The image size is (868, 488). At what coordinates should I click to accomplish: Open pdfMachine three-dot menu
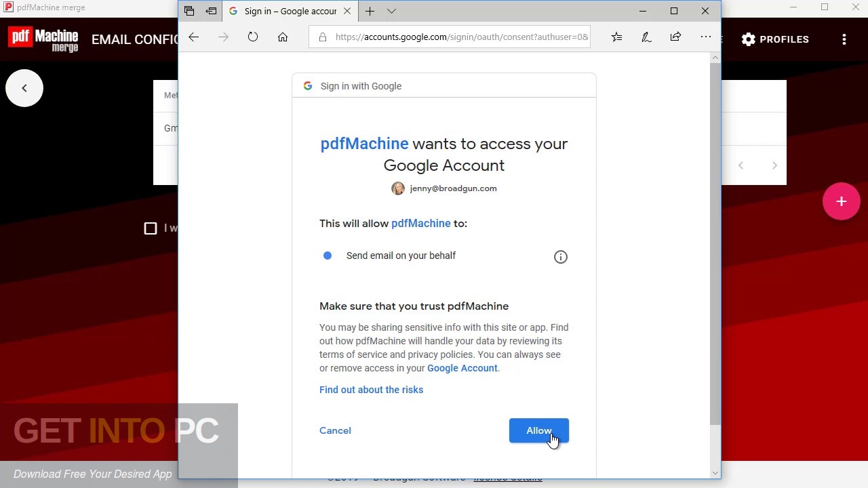coord(844,39)
